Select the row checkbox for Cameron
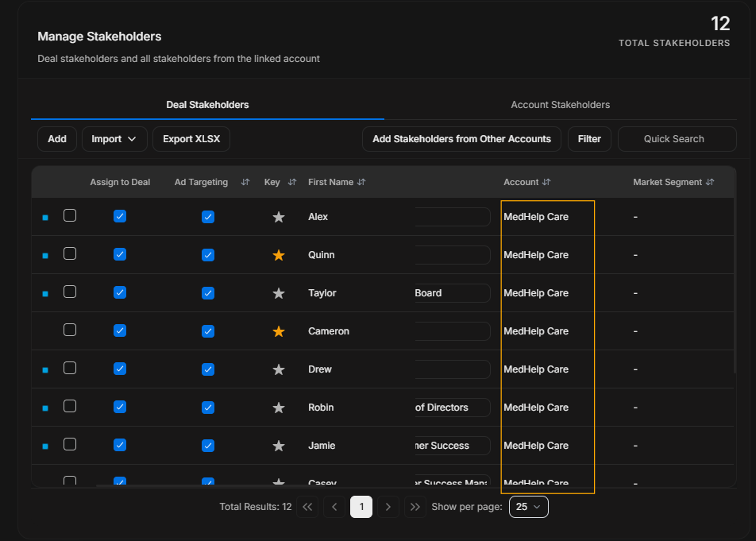This screenshot has width=756, height=541. (x=70, y=330)
